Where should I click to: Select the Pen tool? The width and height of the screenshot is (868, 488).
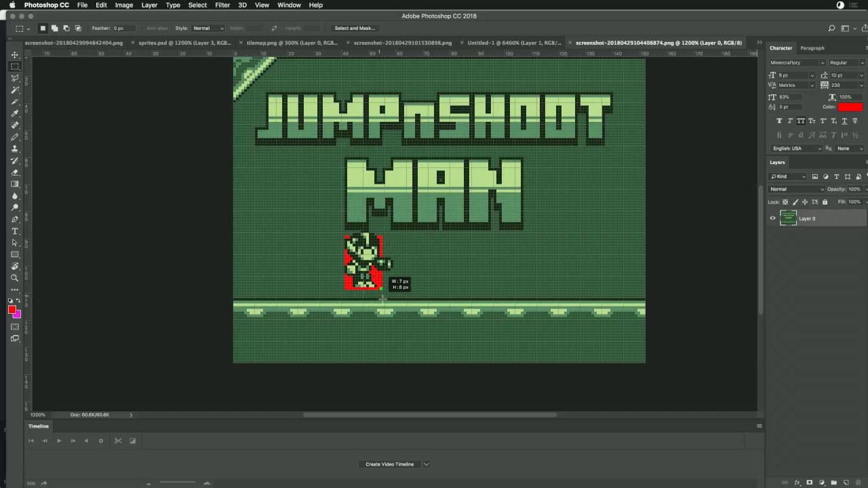(15, 220)
